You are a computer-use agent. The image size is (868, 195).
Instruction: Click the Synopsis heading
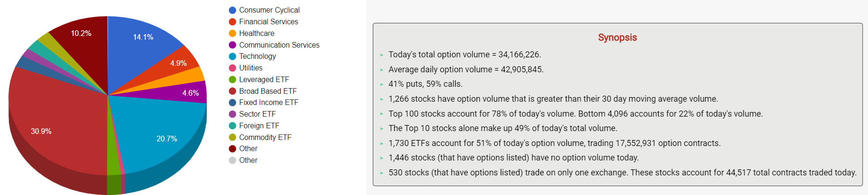coord(617,38)
